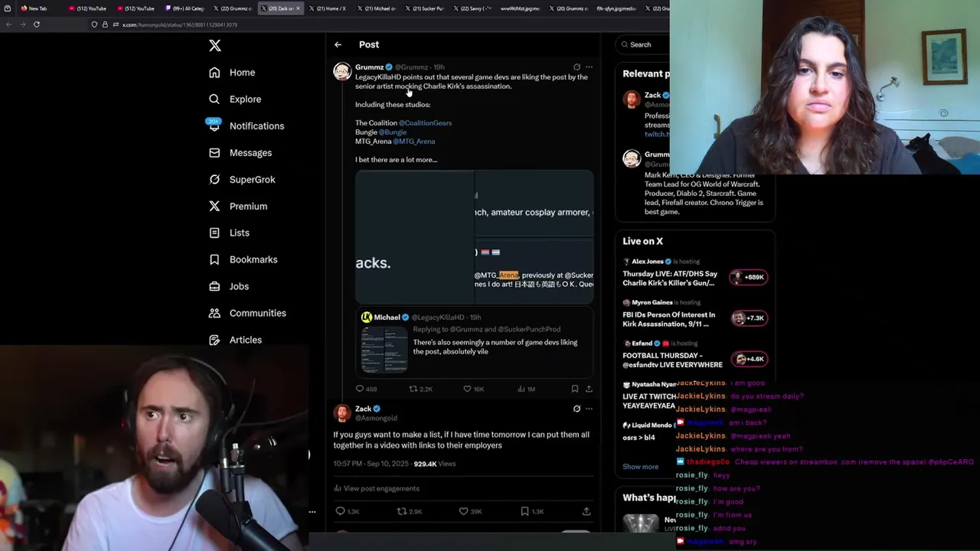This screenshot has height=551, width=980.
Task: Click the browser back arrow
Action: (8, 24)
